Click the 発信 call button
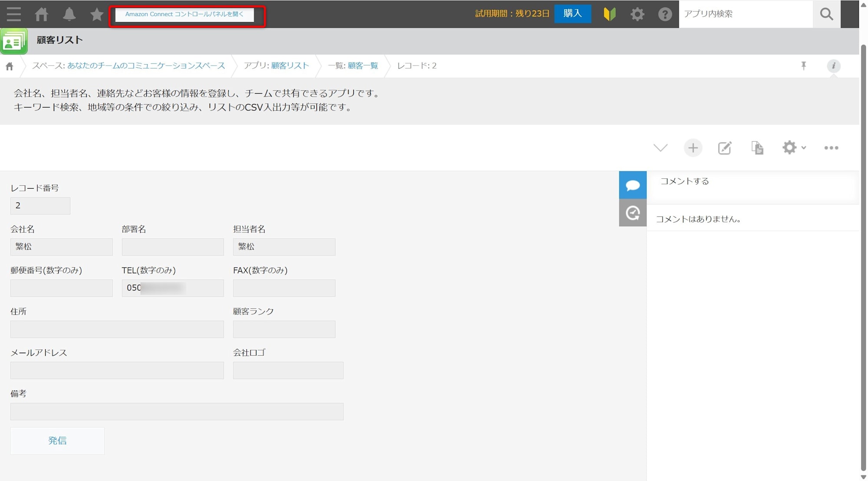The width and height of the screenshot is (868, 481). click(x=57, y=441)
